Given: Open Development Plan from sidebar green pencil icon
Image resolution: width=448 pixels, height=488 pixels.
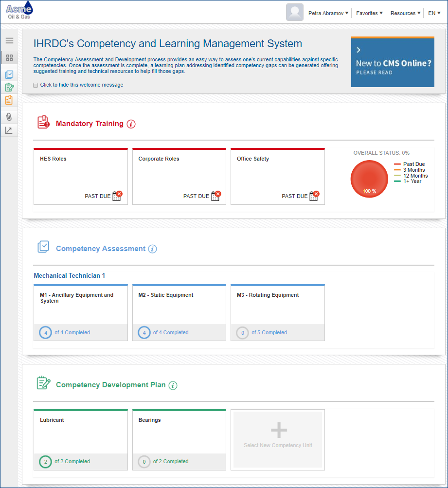Looking at the screenshot, I should tap(9, 88).
